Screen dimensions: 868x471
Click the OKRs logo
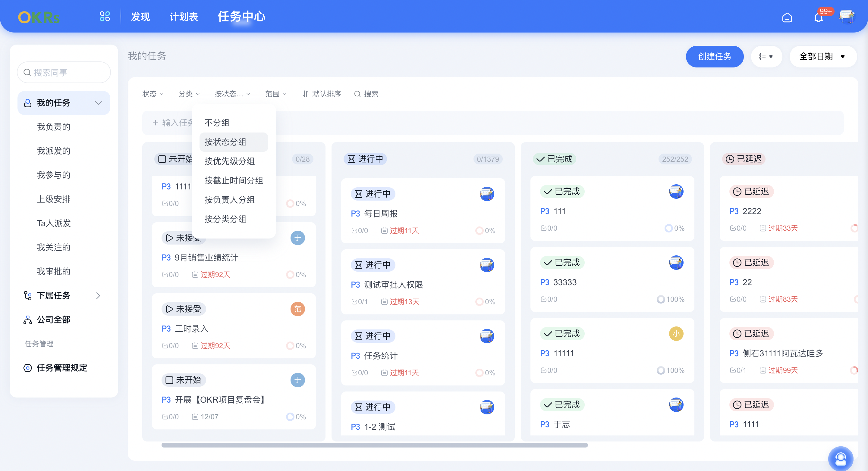pyautogui.click(x=39, y=17)
